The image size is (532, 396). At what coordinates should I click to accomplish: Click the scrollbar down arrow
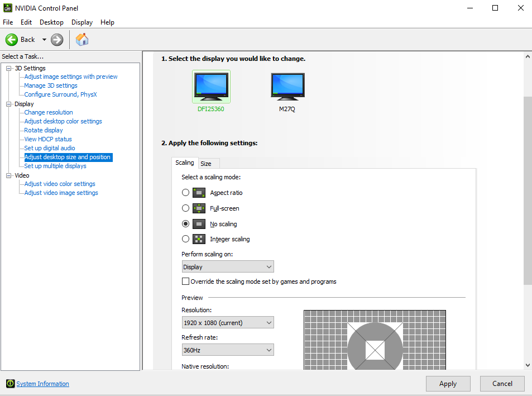coord(528,365)
